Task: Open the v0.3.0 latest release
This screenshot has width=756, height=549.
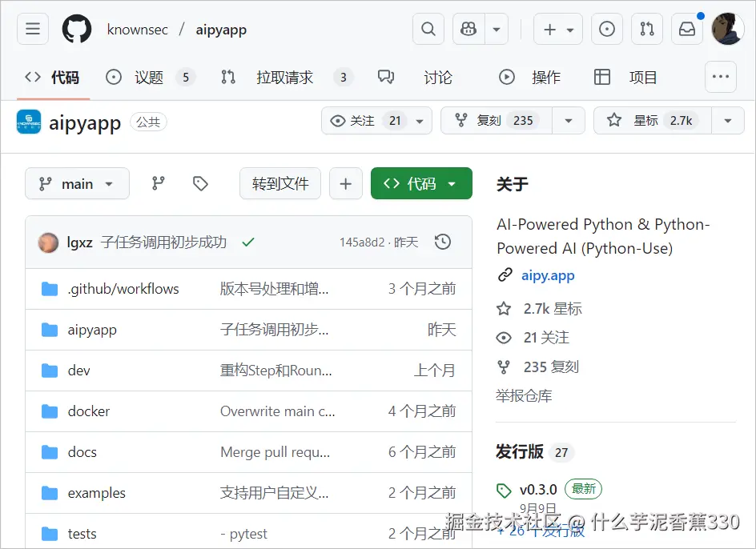Action: [538, 490]
